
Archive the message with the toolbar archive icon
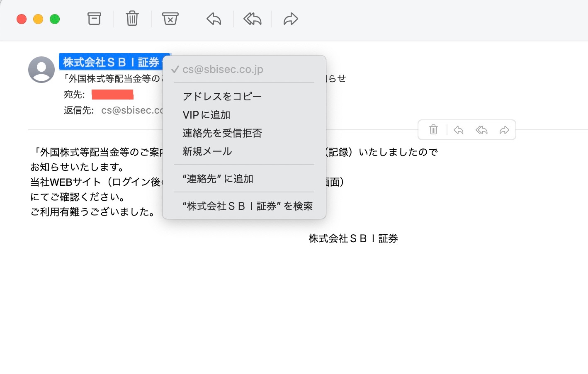[94, 19]
